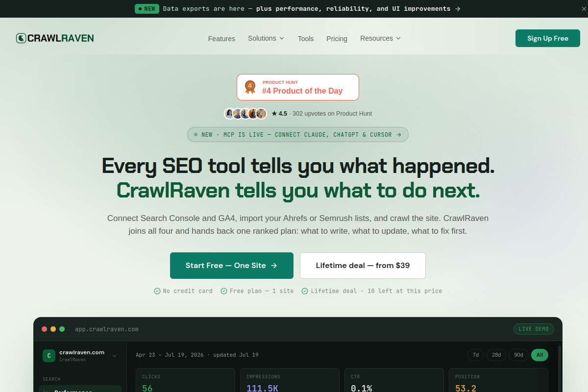Click the SEARCH sidebar heading
588x392 pixels.
point(51,379)
